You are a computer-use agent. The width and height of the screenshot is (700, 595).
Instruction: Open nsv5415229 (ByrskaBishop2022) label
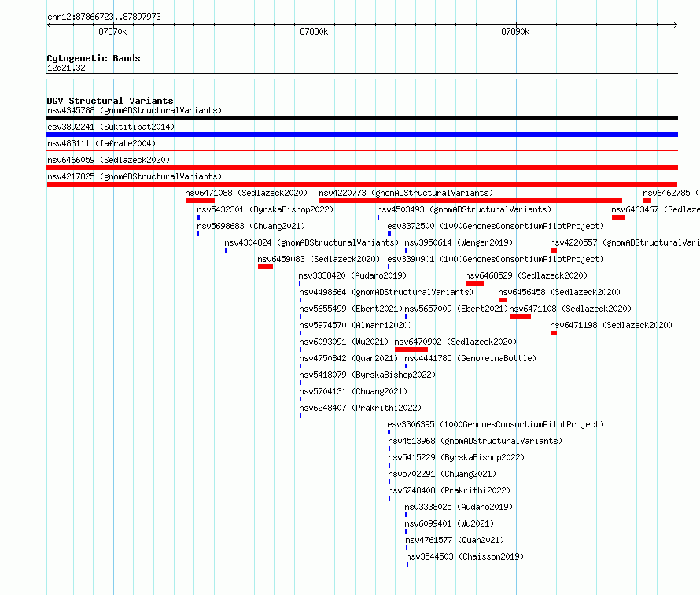click(x=456, y=457)
